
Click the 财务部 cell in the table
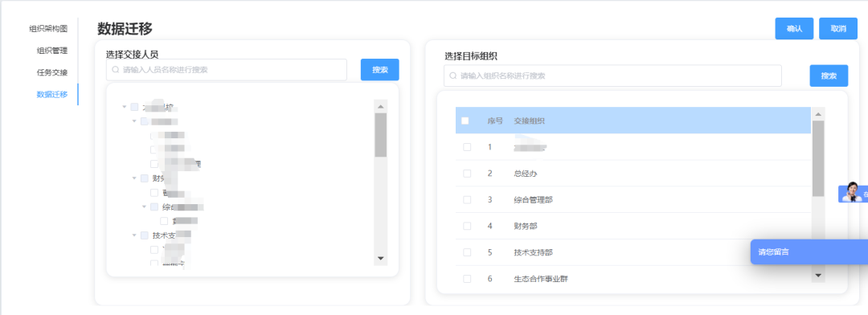pyautogui.click(x=526, y=226)
